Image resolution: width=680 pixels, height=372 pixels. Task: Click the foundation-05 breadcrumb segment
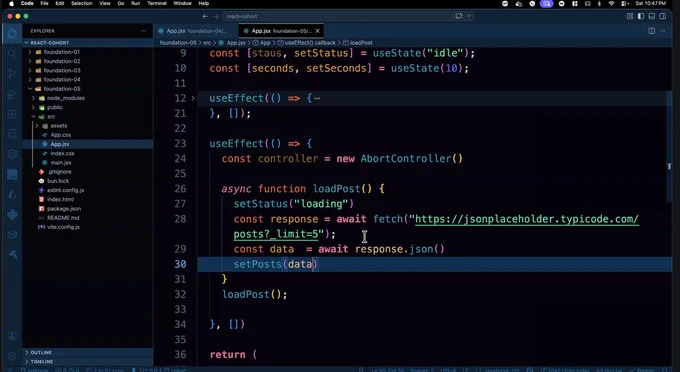point(178,43)
